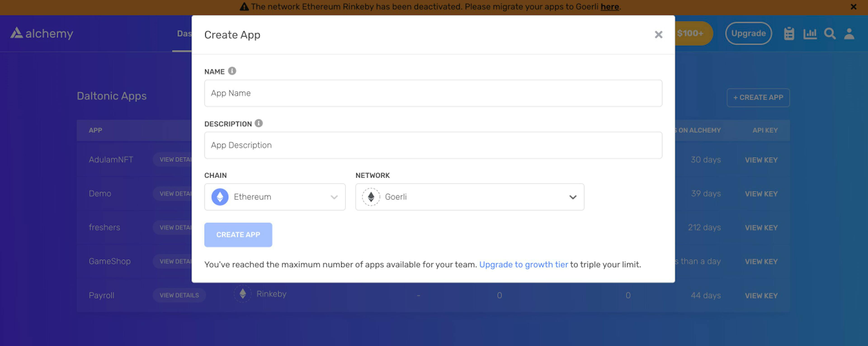
Task: Click the info icon beside NAME
Action: pyautogui.click(x=232, y=71)
